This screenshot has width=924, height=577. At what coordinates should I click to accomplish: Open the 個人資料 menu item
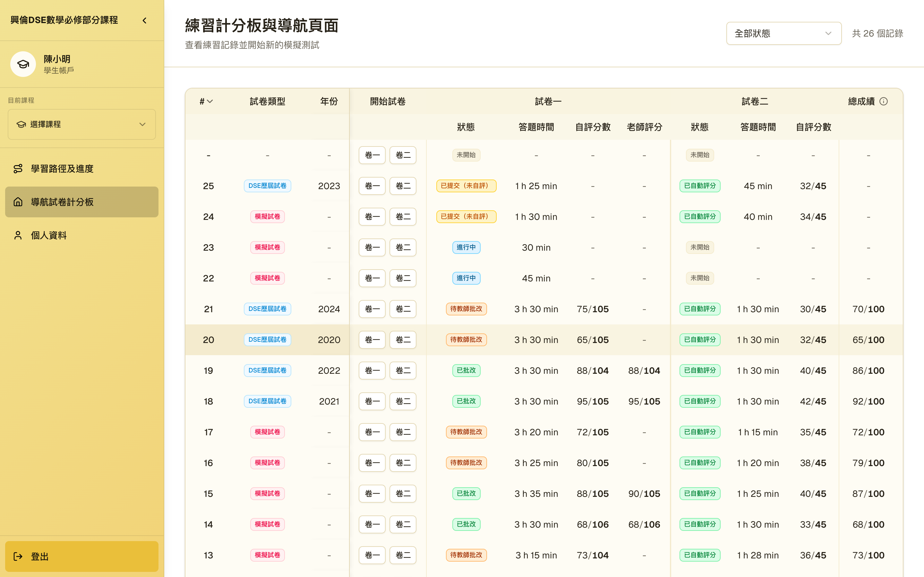[82, 236]
